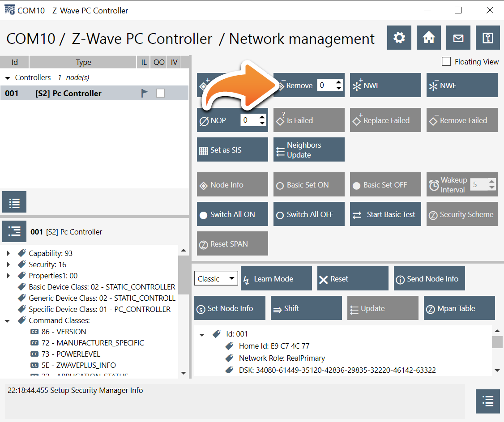Click Switch All OFF
Image resolution: width=504 pixels, height=422 pixels.
[309, 214]
